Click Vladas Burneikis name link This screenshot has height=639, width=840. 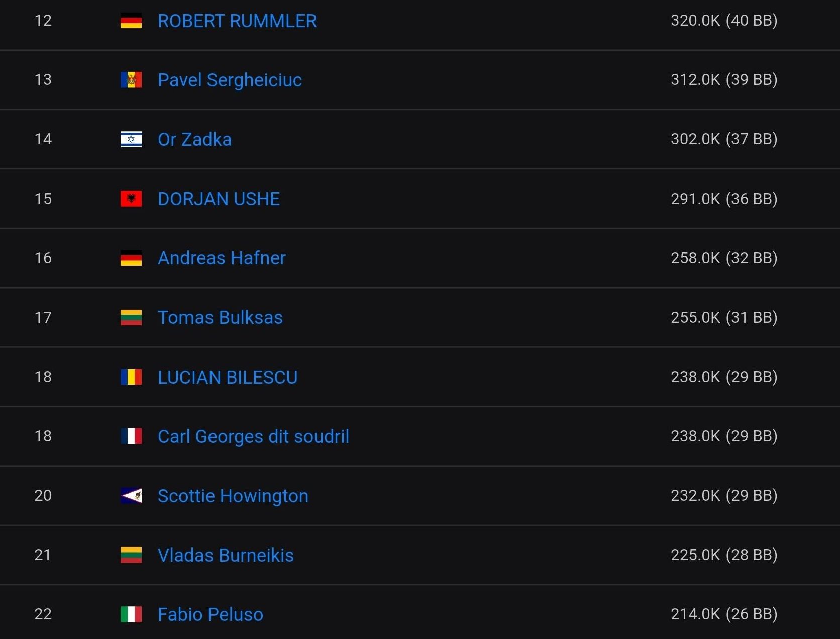[226, 555]
